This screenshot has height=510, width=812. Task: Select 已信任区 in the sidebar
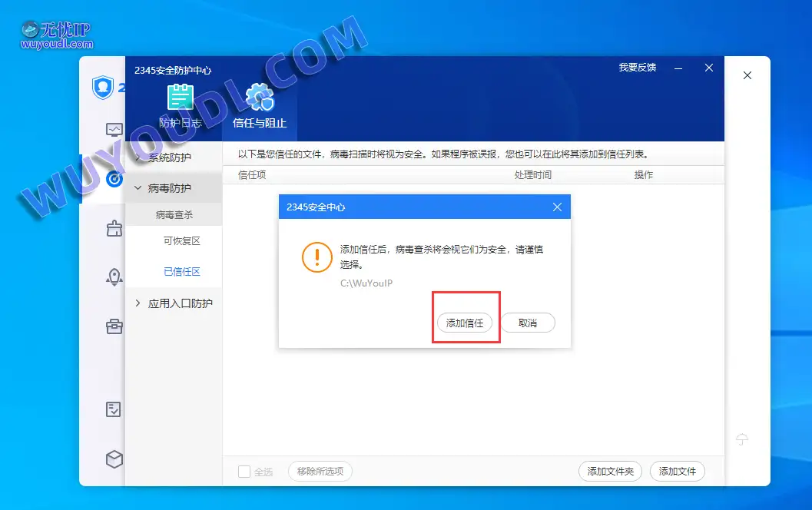(182, 272)
